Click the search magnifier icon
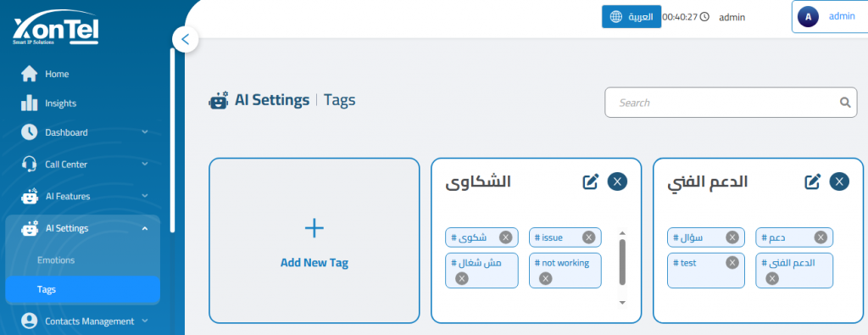 845,103
